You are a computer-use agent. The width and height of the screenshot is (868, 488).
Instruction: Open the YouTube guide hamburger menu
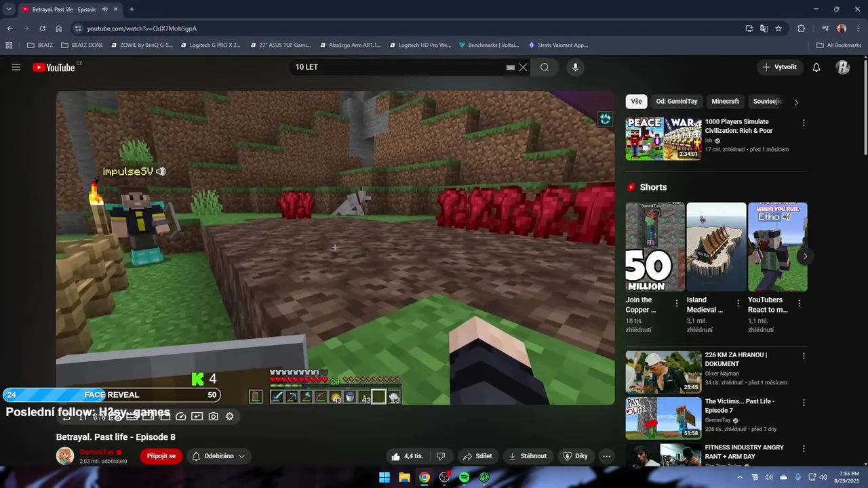click(x=16, y=67)
